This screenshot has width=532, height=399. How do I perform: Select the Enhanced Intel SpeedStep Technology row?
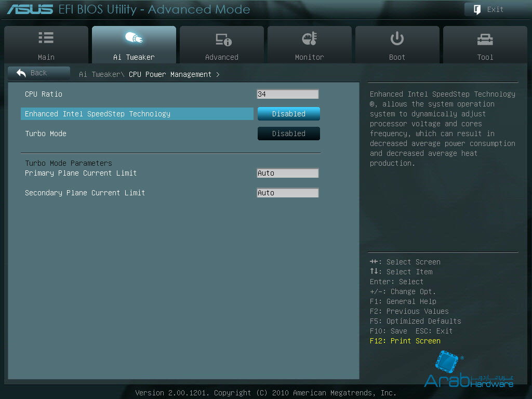(x=137, y=114)
